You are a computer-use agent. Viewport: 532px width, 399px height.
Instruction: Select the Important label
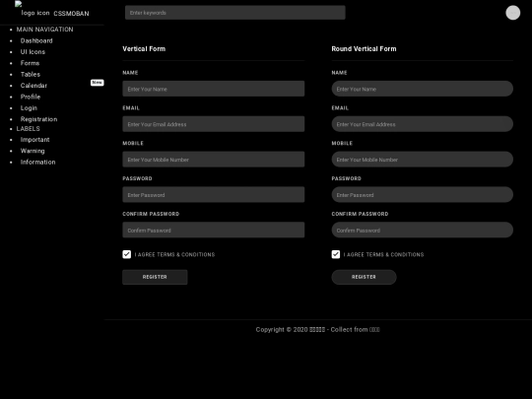point(34,140)
